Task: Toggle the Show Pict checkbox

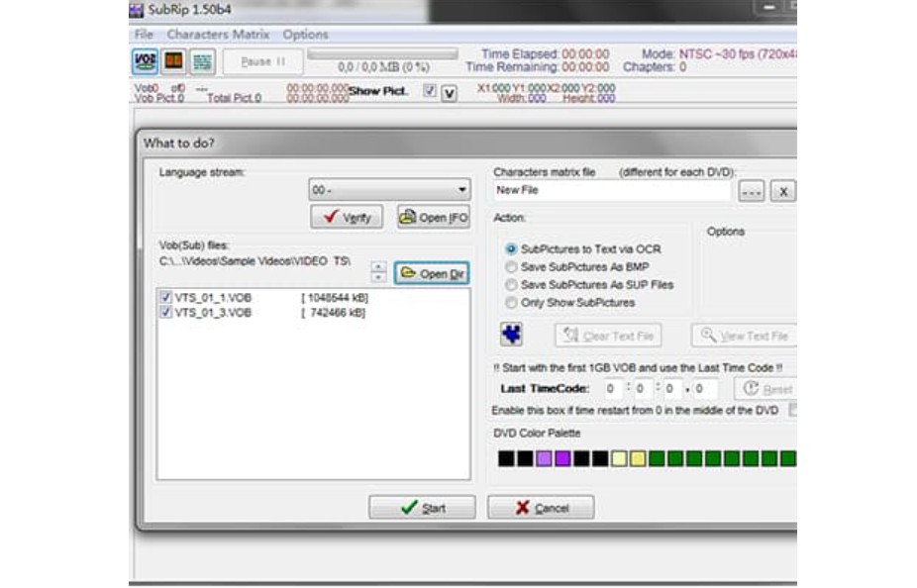Action: coord(430,90)
